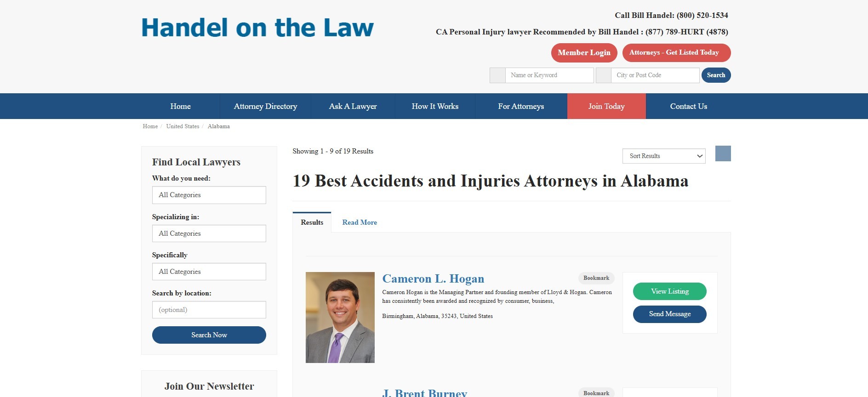The height and width of the screenshot is (397, 868).
Task: Click the 'Showing 1 - 9 of 19 Results' text
Action: tap(333, 151)
